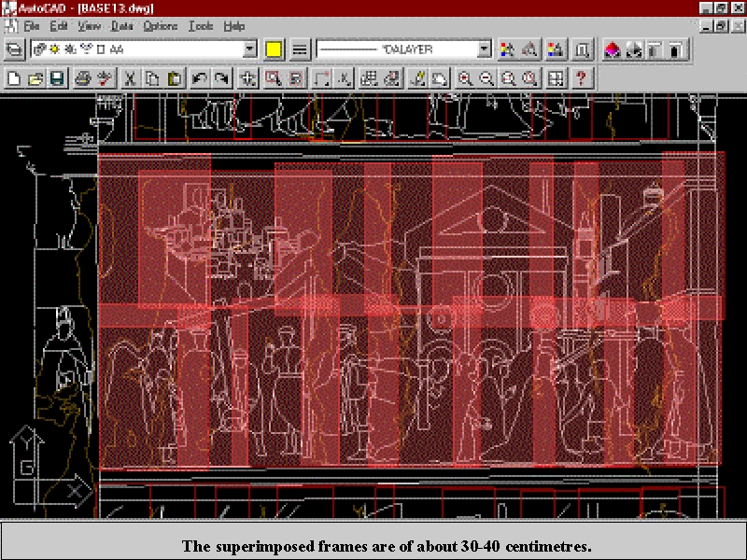Click the Zoom In magnifier icon
The width and height of the screenshot is (747, 560).
(464, 78)
